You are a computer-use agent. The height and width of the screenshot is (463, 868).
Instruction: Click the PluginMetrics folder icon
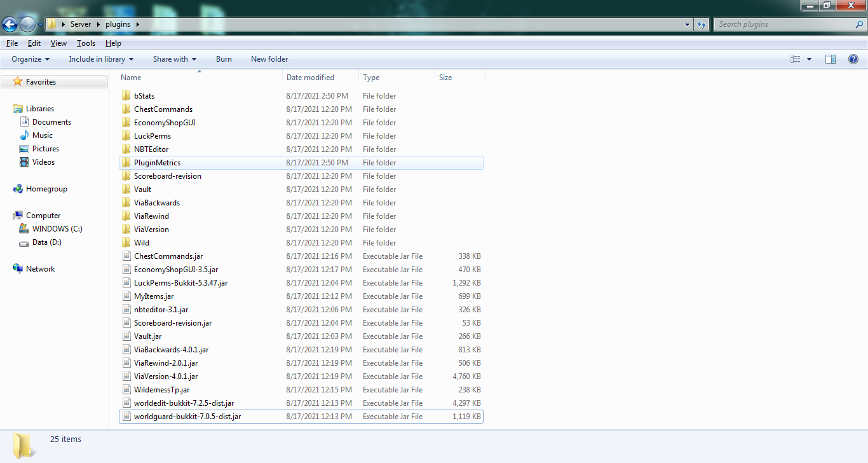126,163
